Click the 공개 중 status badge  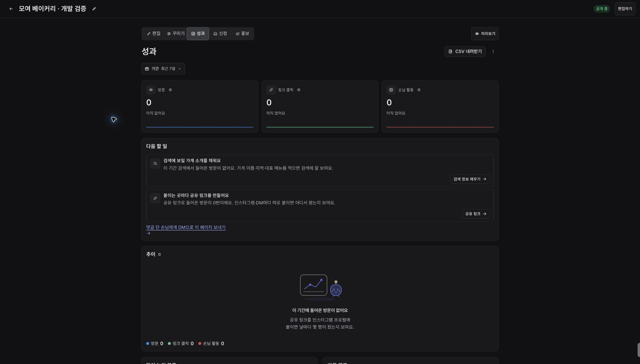(x=602, y=9)
